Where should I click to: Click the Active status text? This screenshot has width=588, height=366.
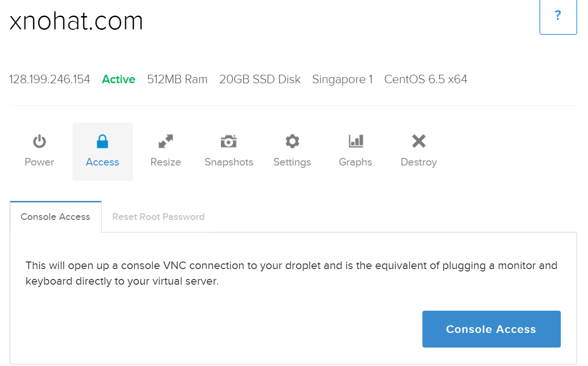tap(118, 79)
